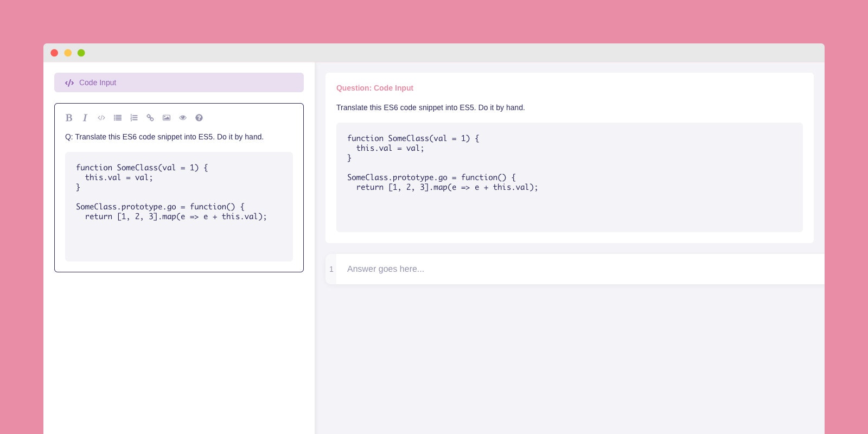Insert code block with code icon
Viewport: 868px width, 434px height.
click(101, 118)
